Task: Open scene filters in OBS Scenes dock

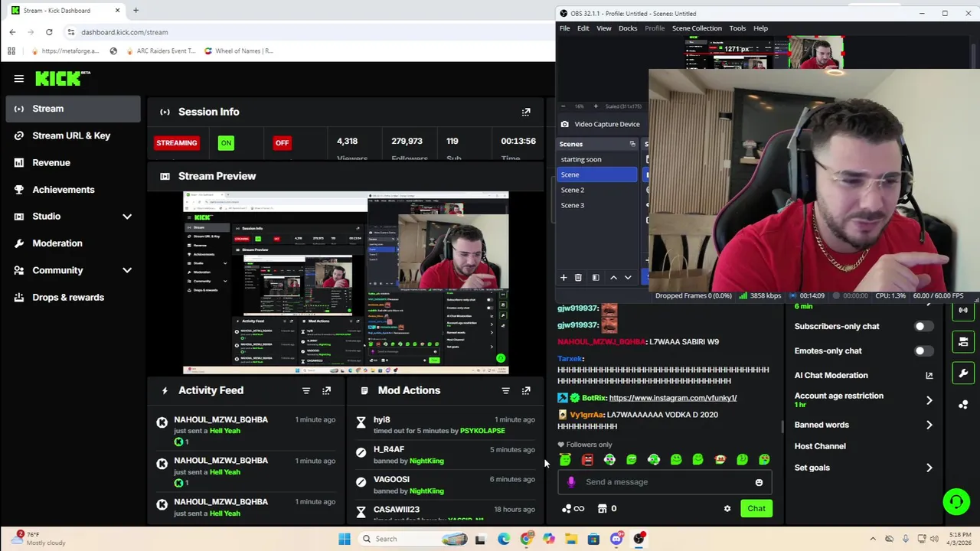Action: coord(596,278)
